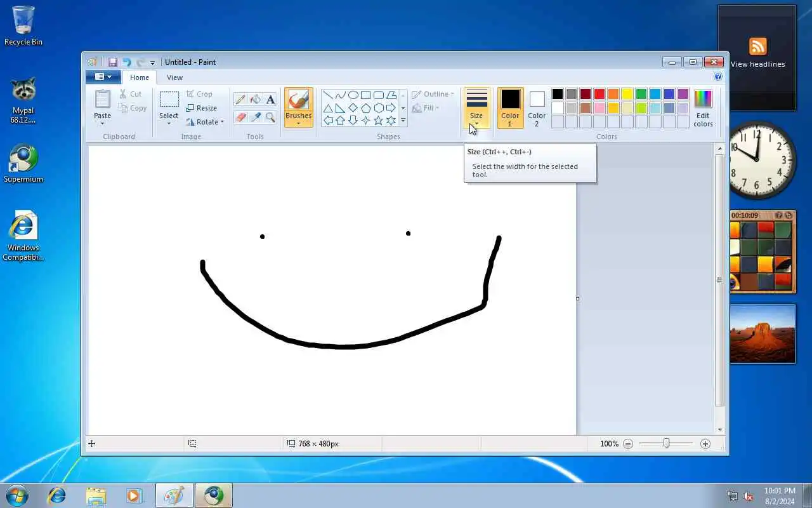Choose the Up arrow shape
Screen dimensions: 812x508
[341, 121]
